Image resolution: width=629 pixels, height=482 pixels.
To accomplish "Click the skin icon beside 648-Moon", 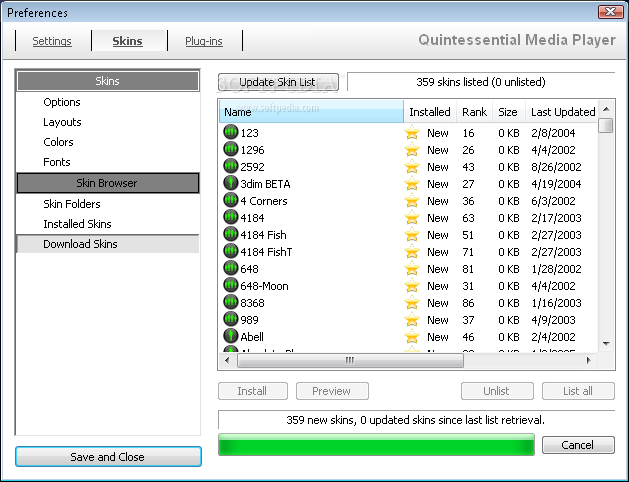I will click(x=231, y=285).
